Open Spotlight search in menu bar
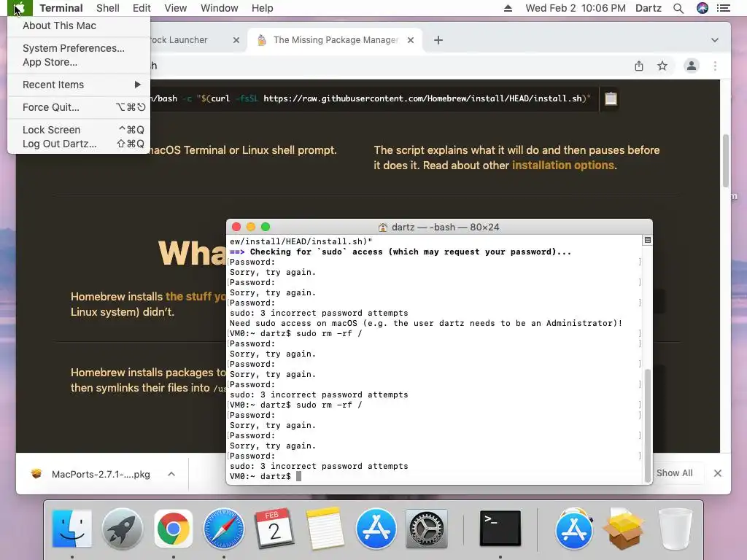747x560 pixels. [678, 8]
